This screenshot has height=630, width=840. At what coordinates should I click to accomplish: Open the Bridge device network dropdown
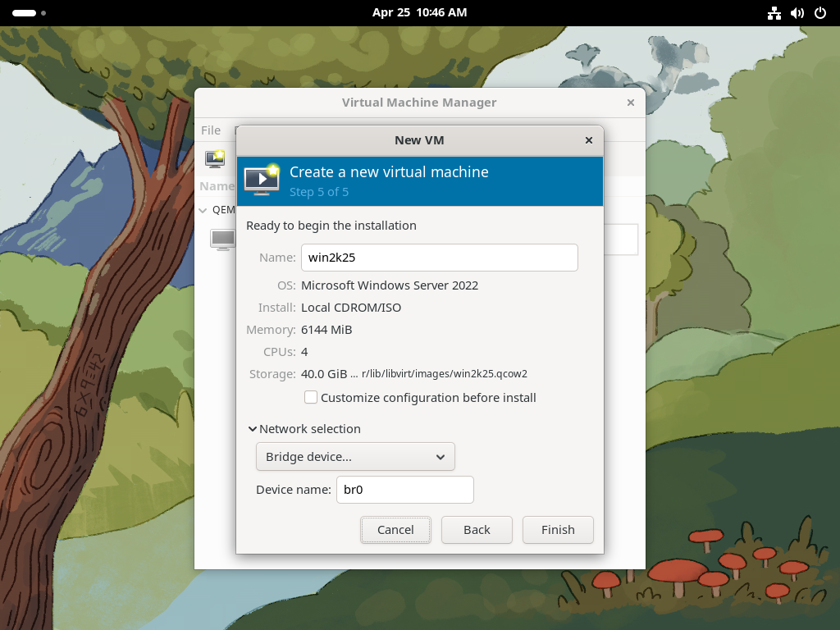355,456
